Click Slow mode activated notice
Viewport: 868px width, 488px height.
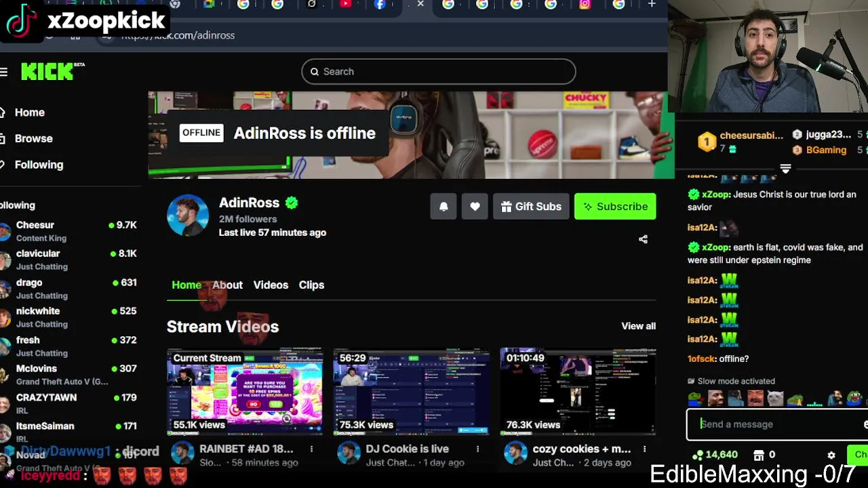tap(731, 382)
